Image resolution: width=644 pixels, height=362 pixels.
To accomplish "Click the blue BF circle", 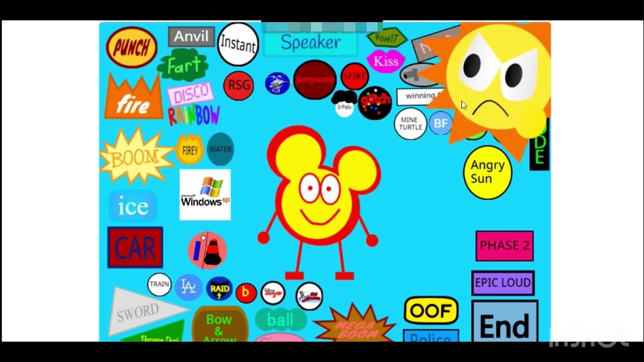I will 440,123.
